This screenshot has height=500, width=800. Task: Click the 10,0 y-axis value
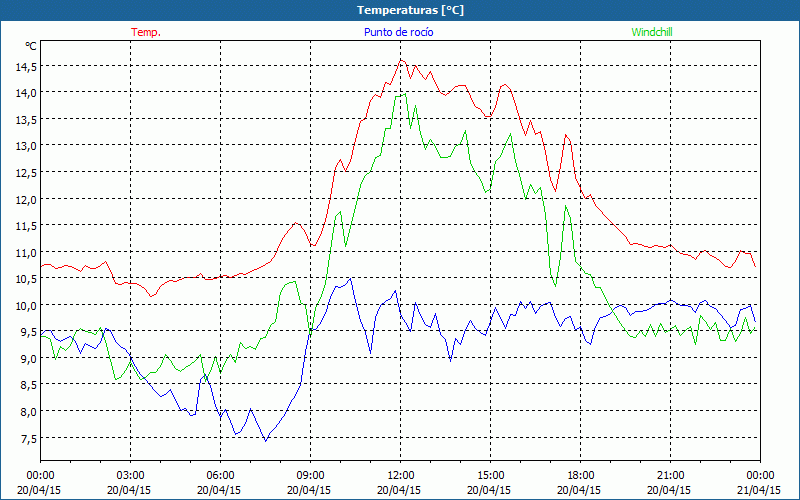(x=27, y=306)
